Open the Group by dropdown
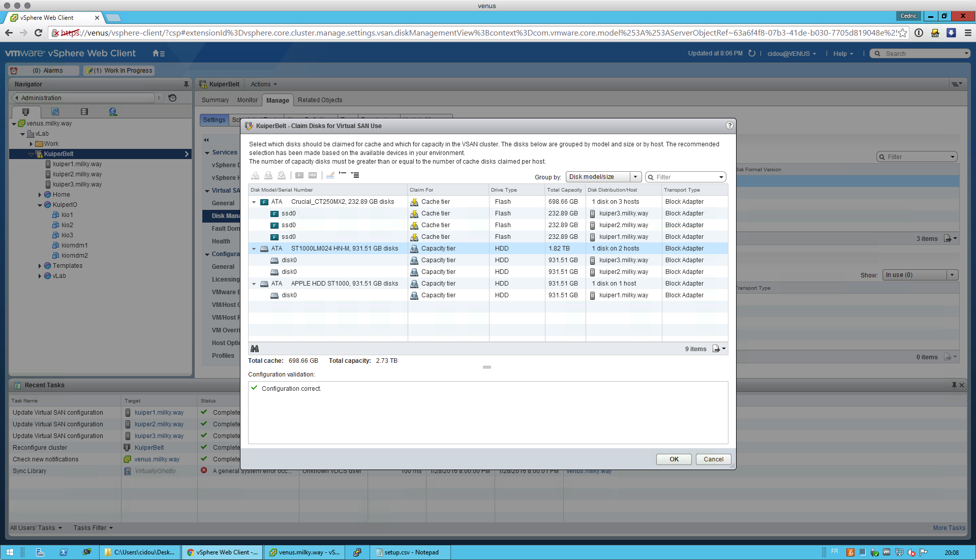Screen dimensions: 976x560 pos(603,177)
